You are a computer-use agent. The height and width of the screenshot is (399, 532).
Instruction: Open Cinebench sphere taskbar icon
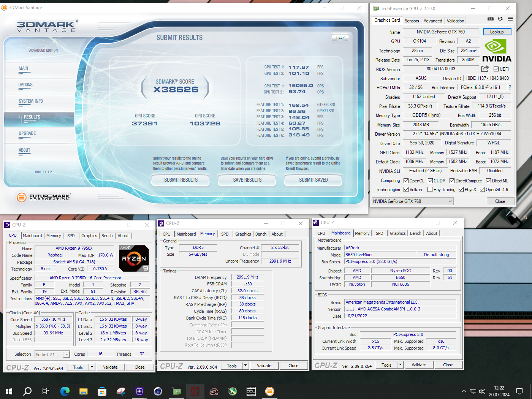tap(158, 391)
